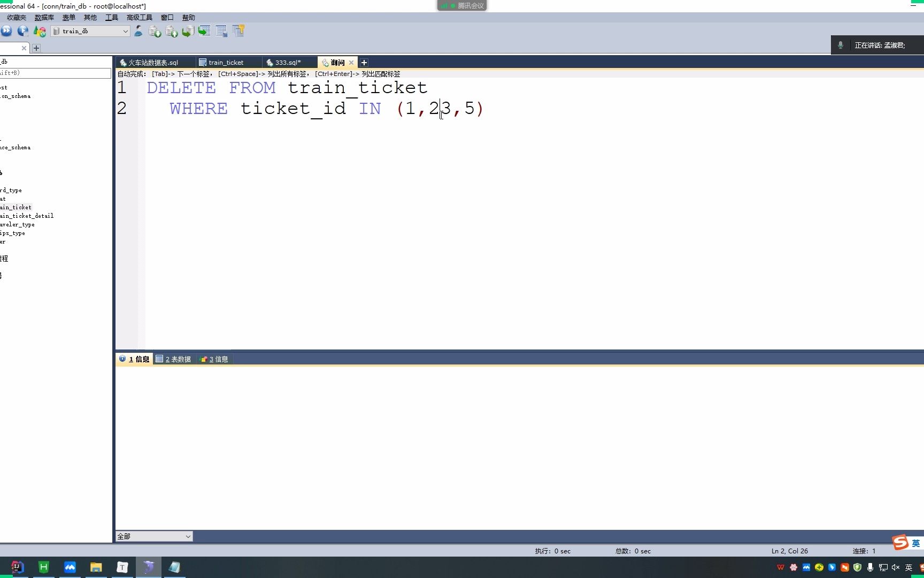924x578 pixels.
Task: Open the schema designer table icon
Action: tap(221, 31)
